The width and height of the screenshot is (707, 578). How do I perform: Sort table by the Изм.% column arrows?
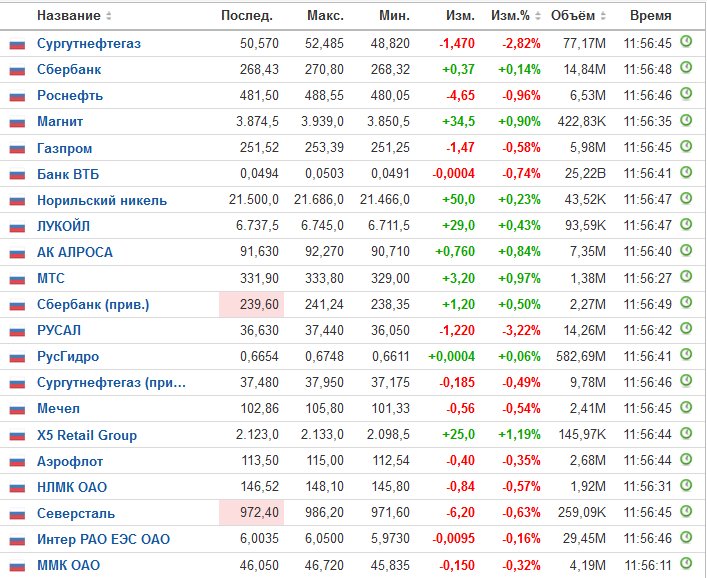(x=537, y=16)
